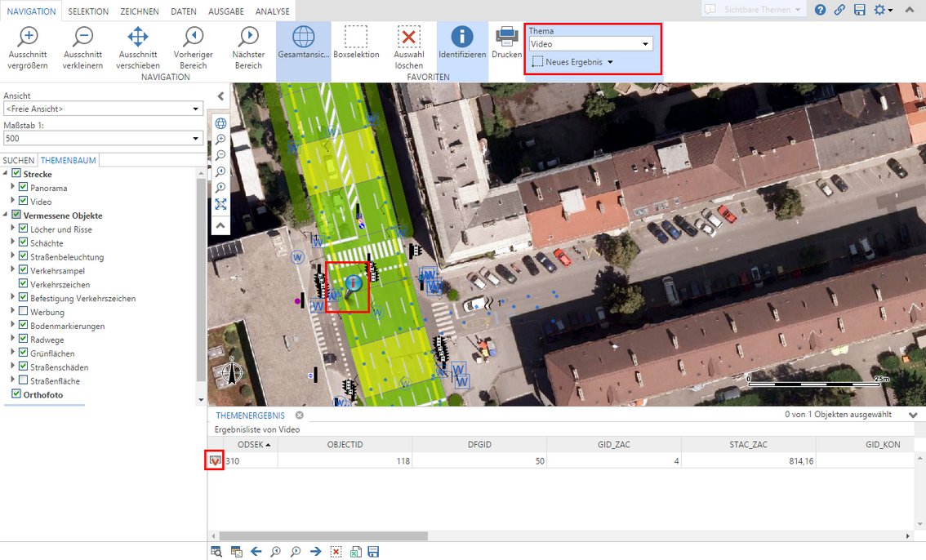Open the SUCHEN tab
Image resolution: width=926 pixels, height=560 pixels.
click(x=19, y=161)
